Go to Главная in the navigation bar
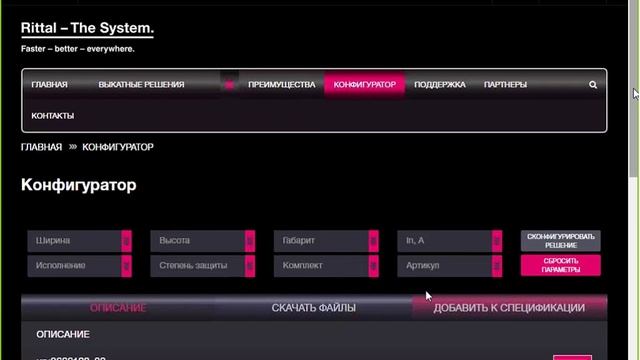The image size is (640, 360). click(49, 84)
